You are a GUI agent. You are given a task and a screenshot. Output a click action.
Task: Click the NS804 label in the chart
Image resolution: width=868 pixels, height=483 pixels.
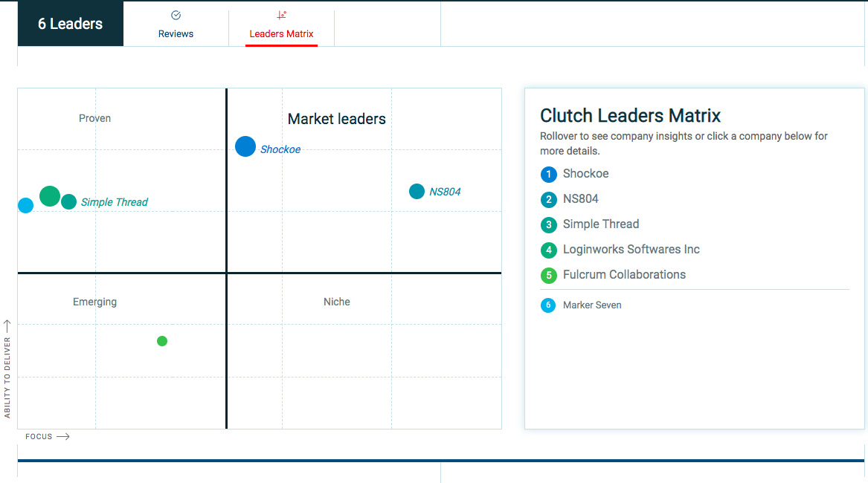445,192
